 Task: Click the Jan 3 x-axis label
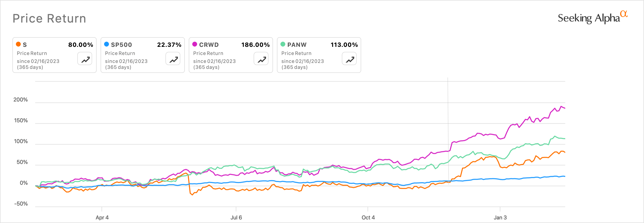(x=500, y=218)
